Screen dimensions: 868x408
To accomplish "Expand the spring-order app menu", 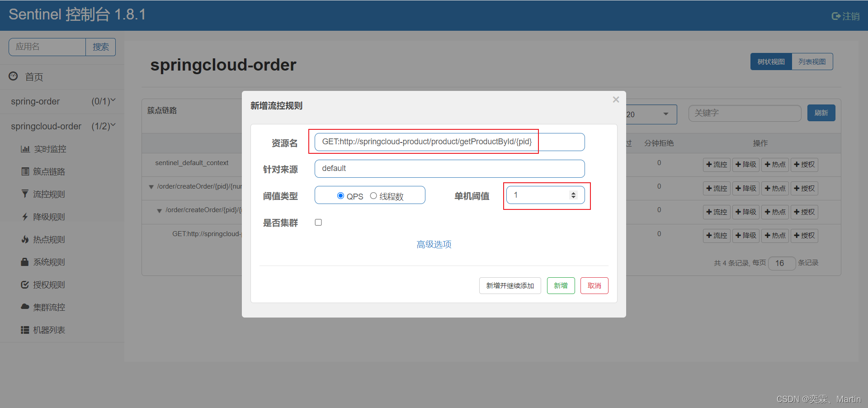I will pos(113,101).
